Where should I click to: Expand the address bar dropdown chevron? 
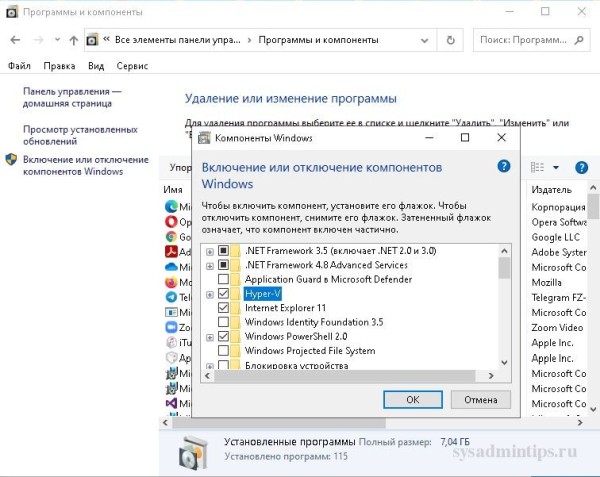[424, 40]
